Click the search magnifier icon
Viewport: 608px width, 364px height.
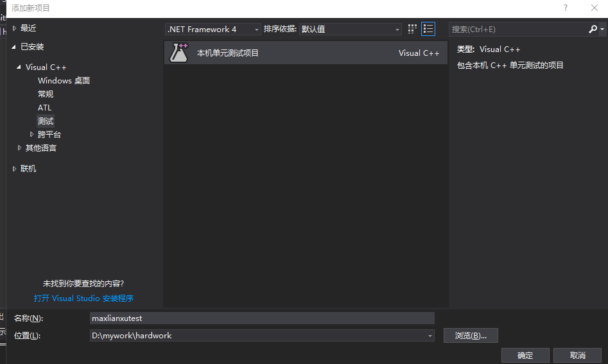593,29
